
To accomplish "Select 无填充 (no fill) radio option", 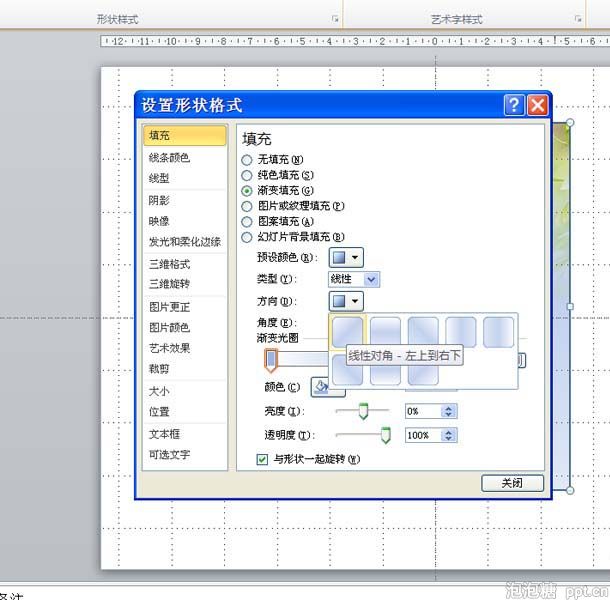I will pos(247,159).
